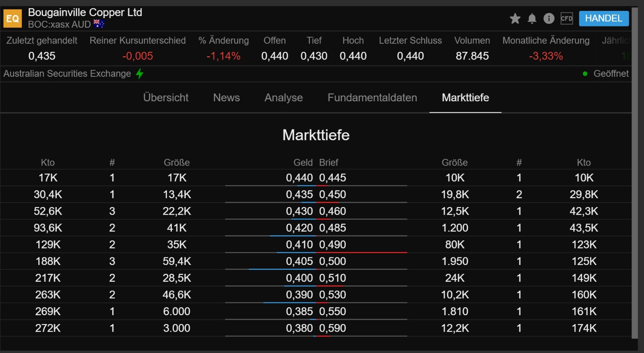Click the Geöffnet market status text
Screen dimensions: 644x353
point(611,74)
